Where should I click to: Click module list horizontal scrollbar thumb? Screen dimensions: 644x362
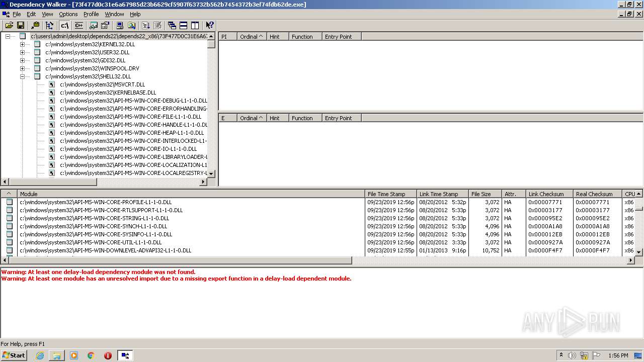[x=180, y=260]
